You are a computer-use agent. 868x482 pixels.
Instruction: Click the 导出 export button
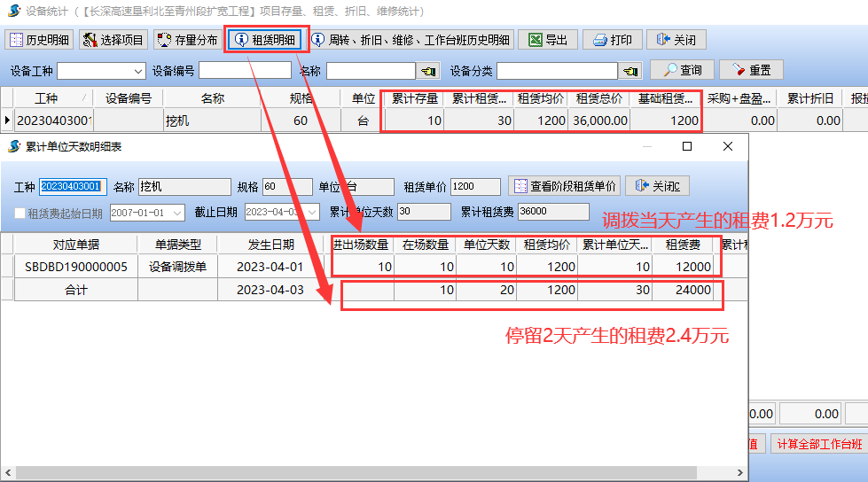click(548, 40)
